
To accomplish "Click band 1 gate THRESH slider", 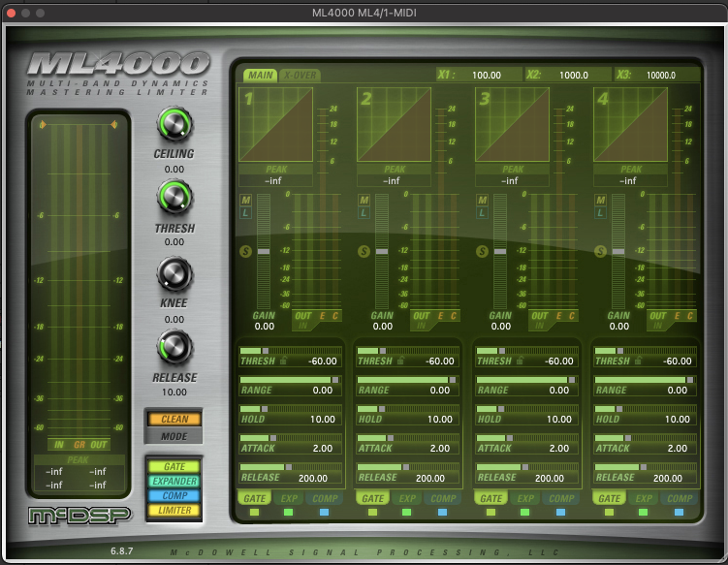I will (291, 351).
